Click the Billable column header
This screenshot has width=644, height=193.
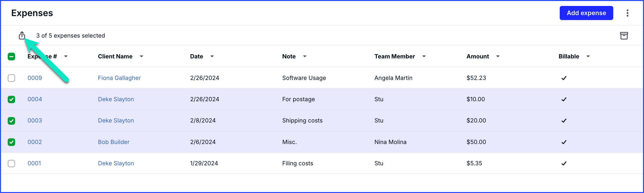[x=569, y=56]
